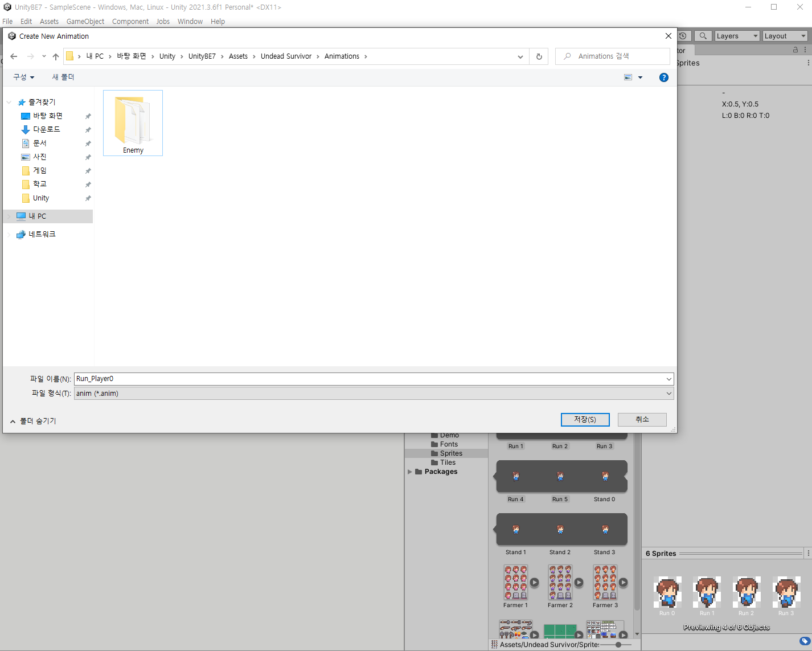Go up one folder level with the up arrow
The width and height of the screenshot is (812, 651).
click(56, 56)
